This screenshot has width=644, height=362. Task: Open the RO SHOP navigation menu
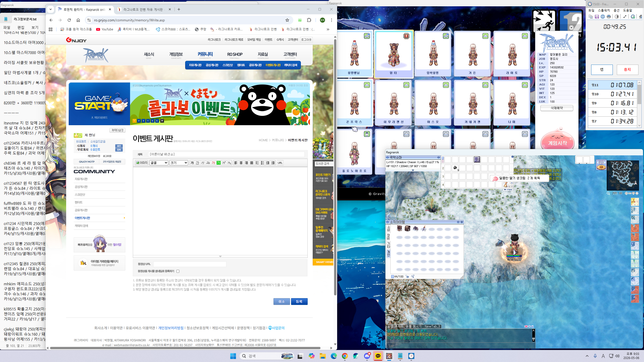click(235, 55)
